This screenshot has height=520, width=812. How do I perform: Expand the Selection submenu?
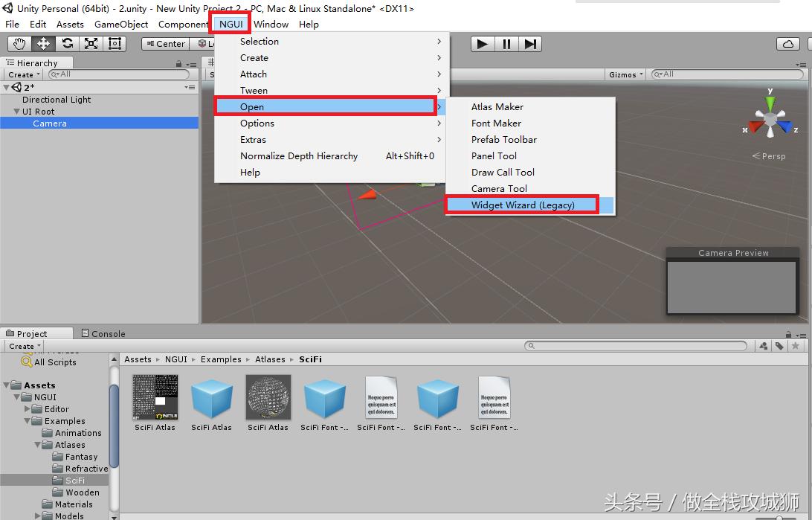tap(332, 42)
